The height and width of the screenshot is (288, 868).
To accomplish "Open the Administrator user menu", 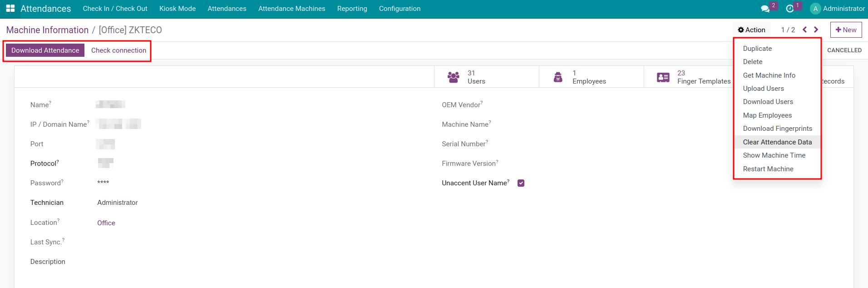I will point(838,9).
